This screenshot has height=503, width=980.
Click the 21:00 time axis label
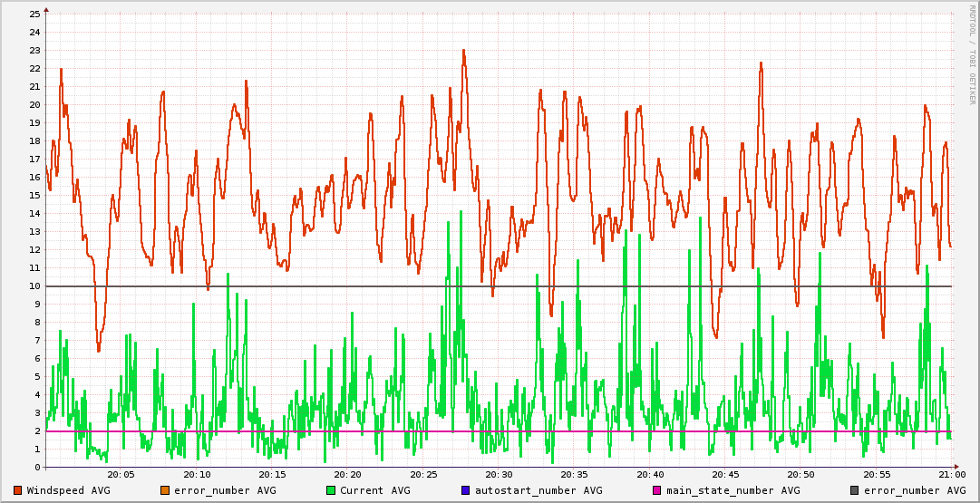click(953, 475)
